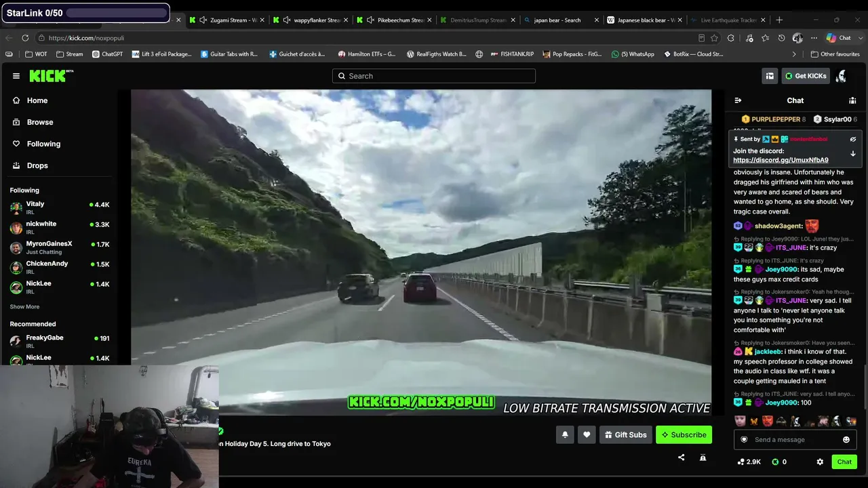Go to the Kick logo homepage
The height and width of the screenshot is (488, 868).
pyautogui.click(x=51, y=76)
